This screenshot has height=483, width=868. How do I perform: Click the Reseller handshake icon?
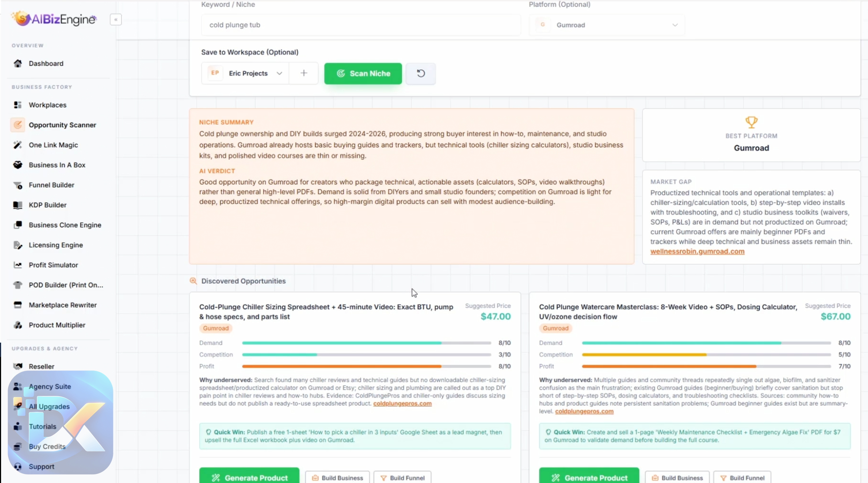pyautogui.click(x=18, y=367)
